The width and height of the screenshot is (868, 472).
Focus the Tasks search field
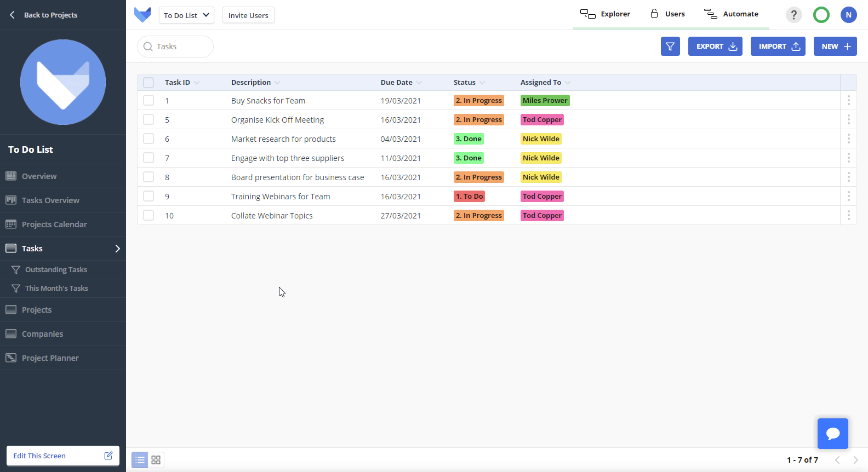pyautogui.click(x=175, y=47)
